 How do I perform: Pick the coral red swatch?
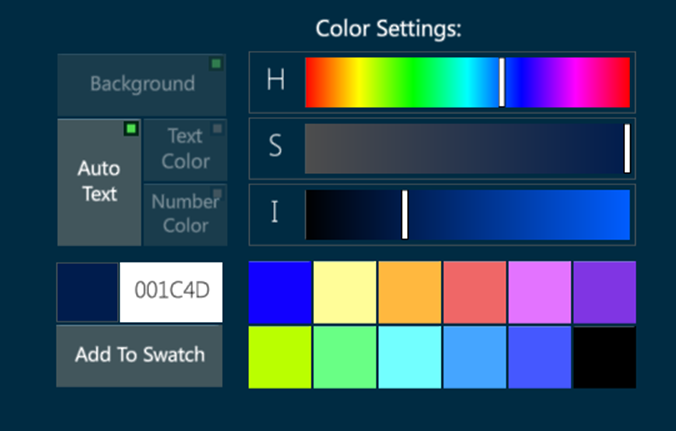tap(475, 292)
